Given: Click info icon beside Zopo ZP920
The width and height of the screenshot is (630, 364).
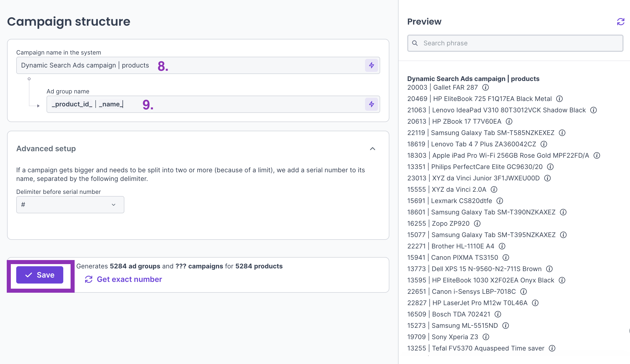Looking at the screenshot, I should 477,224.
